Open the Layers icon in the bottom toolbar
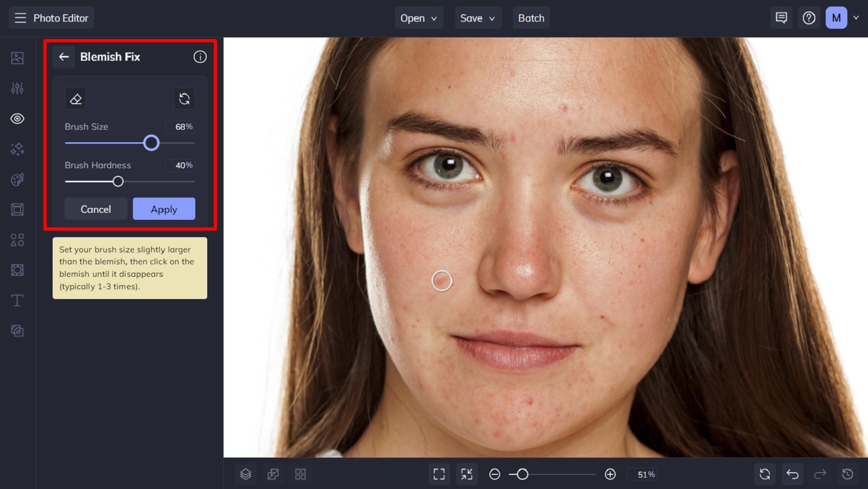This screenshot has height=489, width=868. click(245, 474)
